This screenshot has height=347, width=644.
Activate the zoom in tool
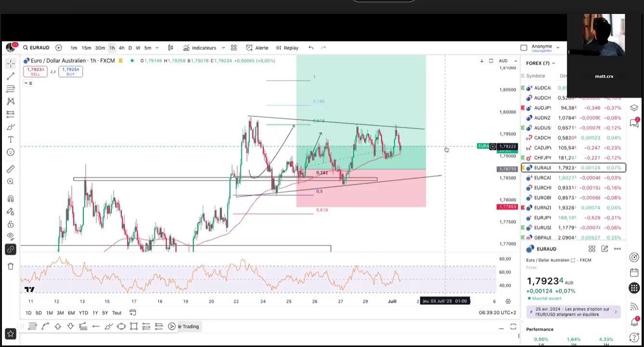coord(11,182)
